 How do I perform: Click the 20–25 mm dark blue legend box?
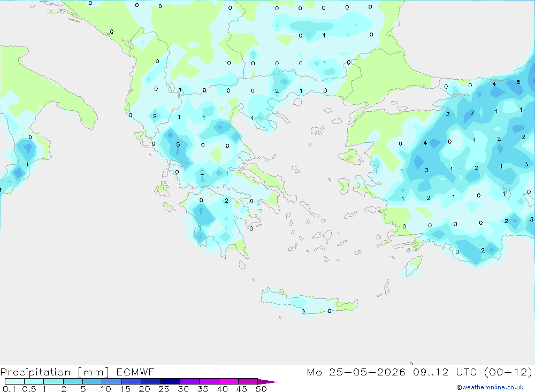click(151, 381)
